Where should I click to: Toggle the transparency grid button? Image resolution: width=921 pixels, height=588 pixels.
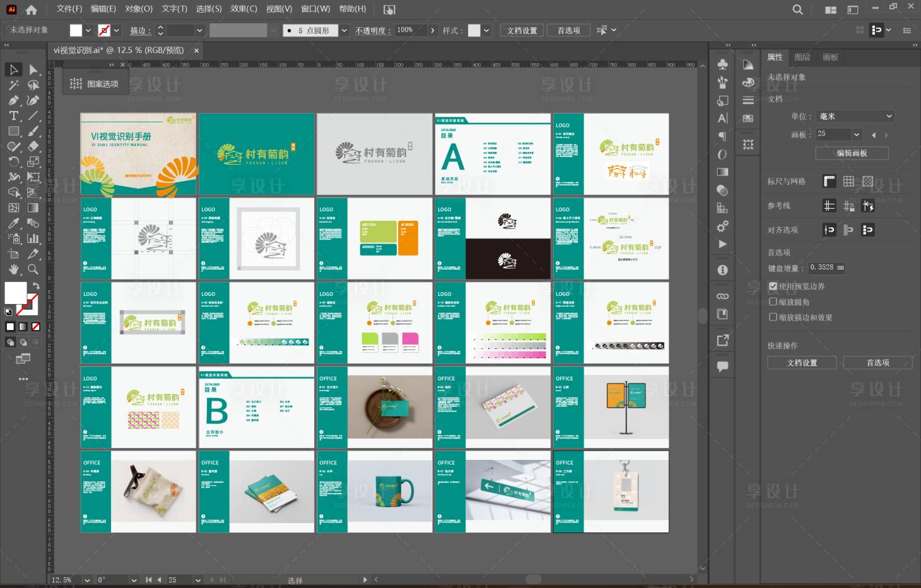[x=868, y=182]
